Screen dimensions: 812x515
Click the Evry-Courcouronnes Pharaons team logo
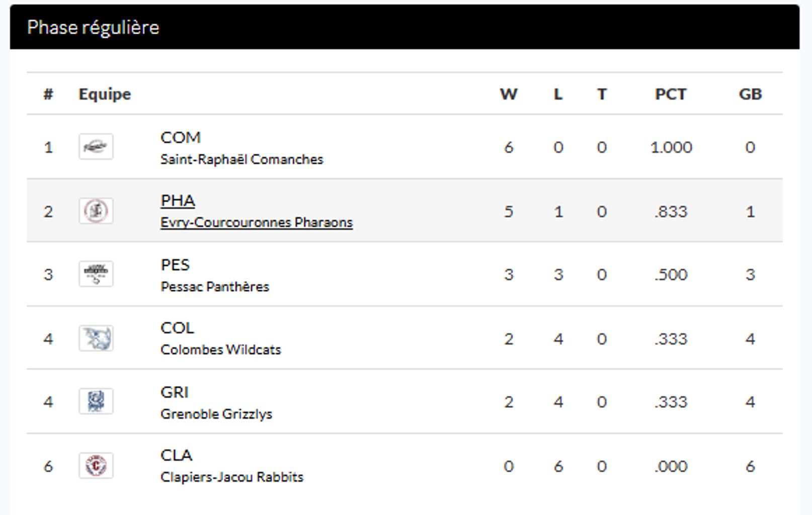pos(96,211)
